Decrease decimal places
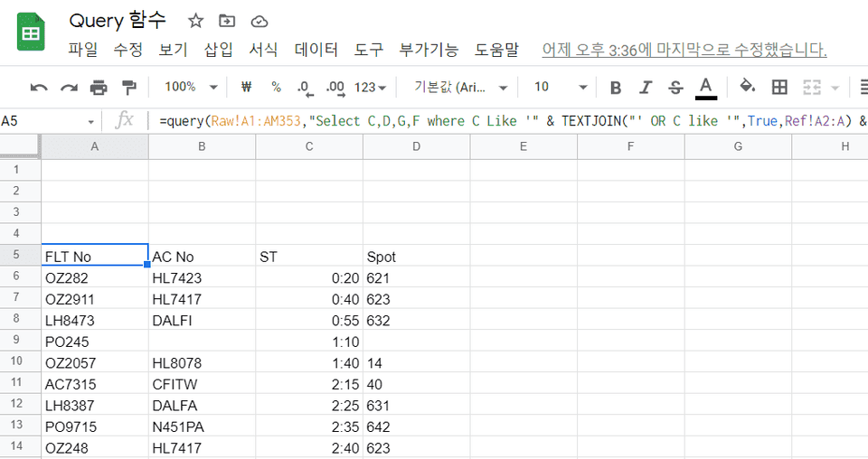The width and height of the screenshot is (868, 459). pos(305,88)
